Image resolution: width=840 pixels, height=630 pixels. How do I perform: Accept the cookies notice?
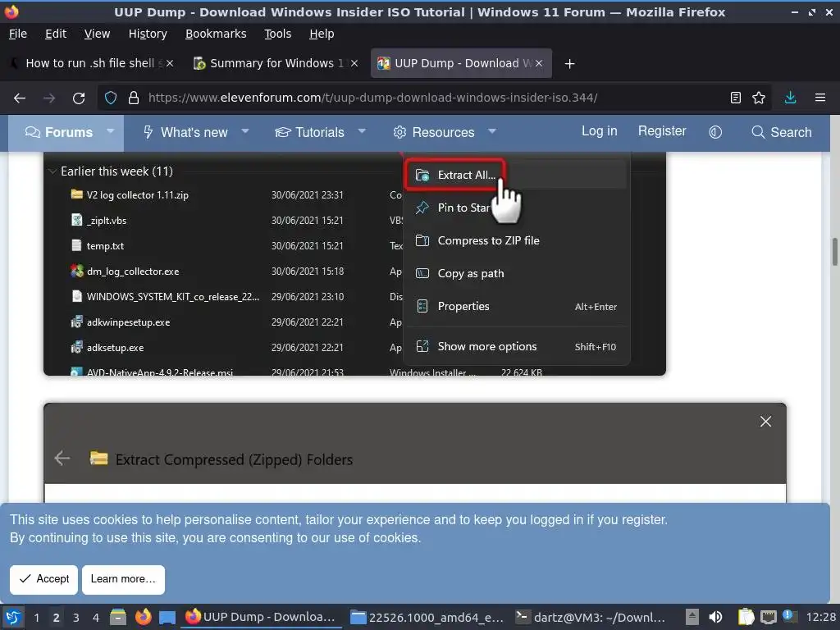[x=44, y=579]
